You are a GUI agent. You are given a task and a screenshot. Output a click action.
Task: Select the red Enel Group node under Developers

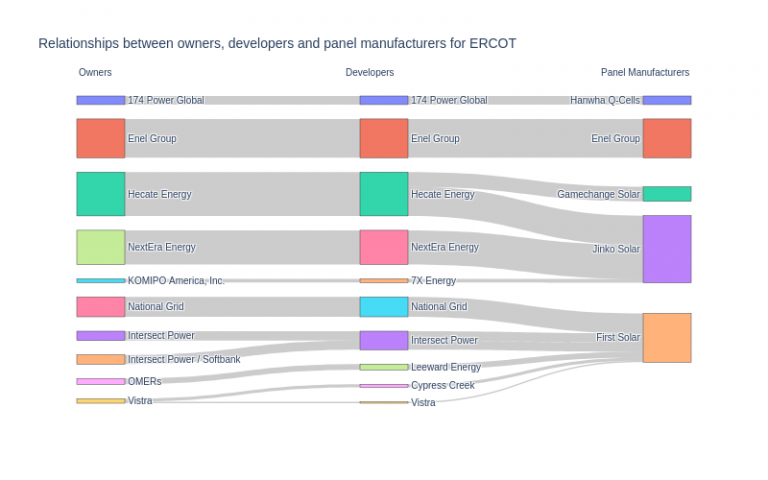(384, 138)
